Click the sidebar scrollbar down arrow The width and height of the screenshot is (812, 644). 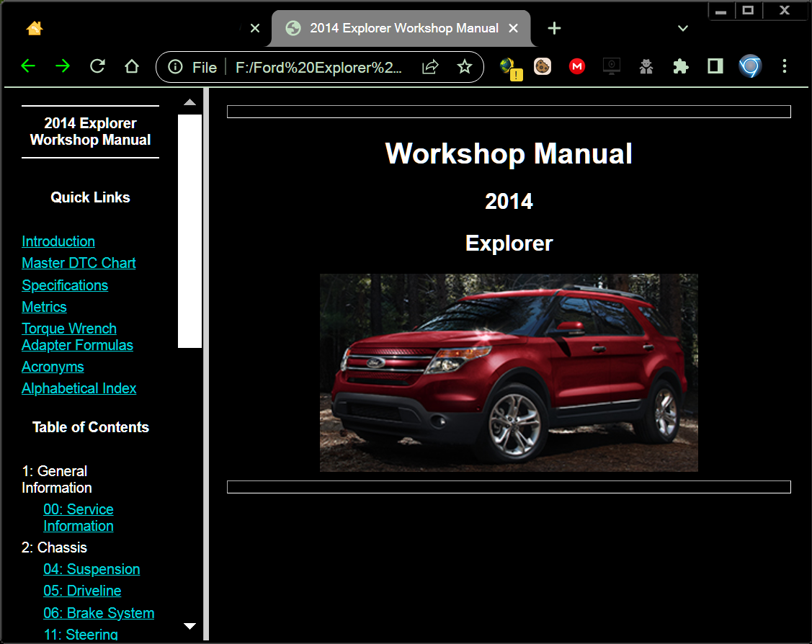tap(190, 627)
